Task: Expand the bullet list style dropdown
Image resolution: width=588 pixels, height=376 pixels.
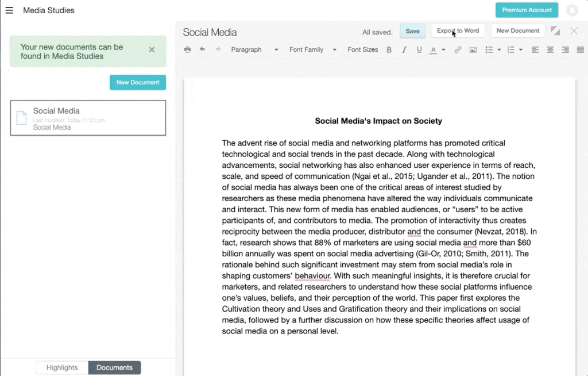Action: coord(499,50)
